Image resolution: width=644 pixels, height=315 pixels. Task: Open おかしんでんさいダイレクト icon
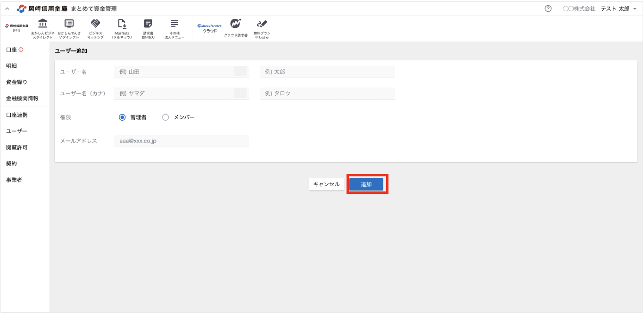click(69, 24)
